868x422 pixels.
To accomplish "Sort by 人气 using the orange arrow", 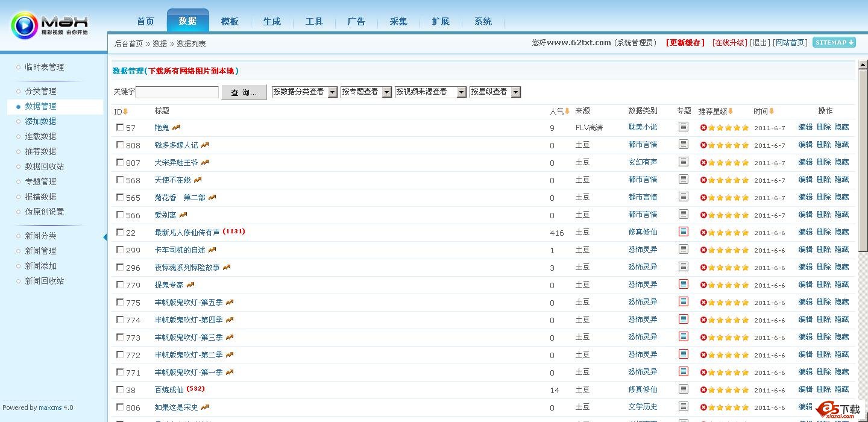I will point(567,111).
